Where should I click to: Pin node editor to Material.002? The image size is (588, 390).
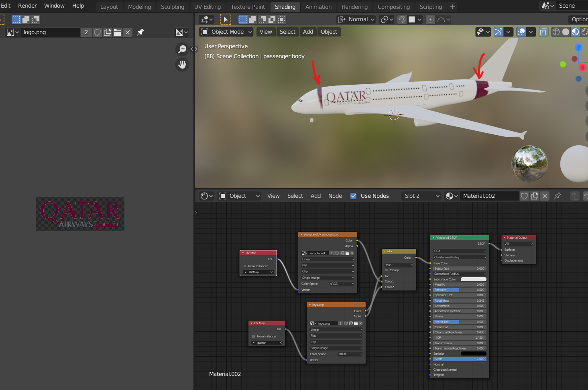(x=557, y=196)
